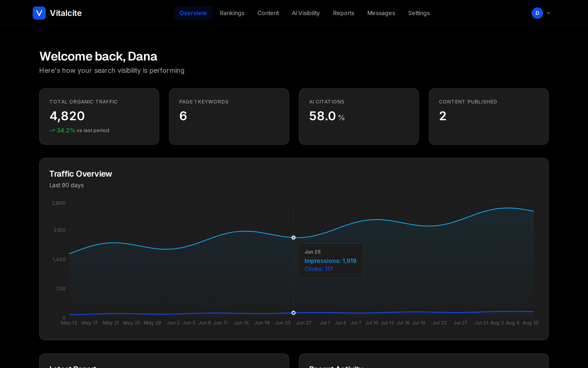Click the Aug 10 axis label
The image size is (588, 368).
coord(530,323)
